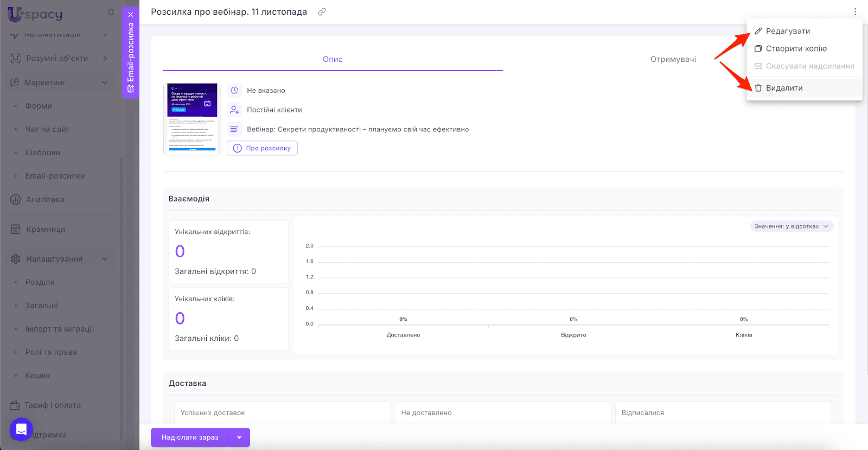The image size is (868, 450).
Task: Select Видалити to delete the campaign
Action: (784, 88)
